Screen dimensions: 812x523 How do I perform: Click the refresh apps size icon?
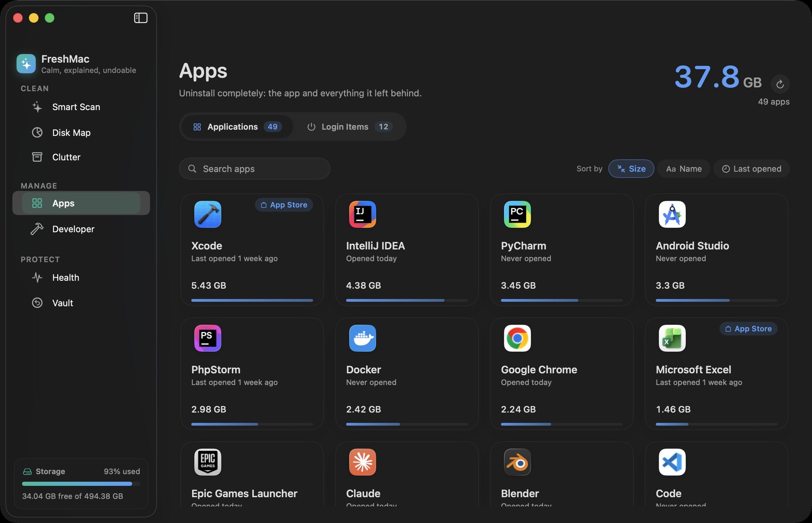click(780, 84)
